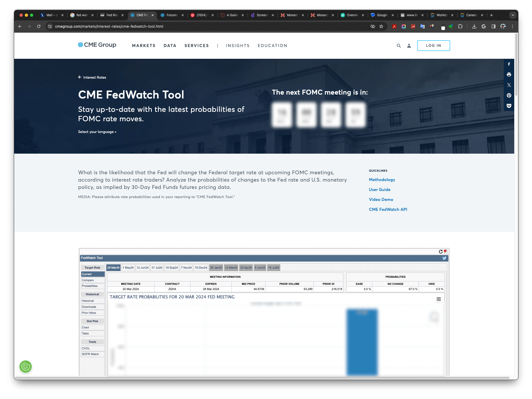Screen dimensions: 532x399
Task: Share page via Facebook icon
Action: point(509,64)
